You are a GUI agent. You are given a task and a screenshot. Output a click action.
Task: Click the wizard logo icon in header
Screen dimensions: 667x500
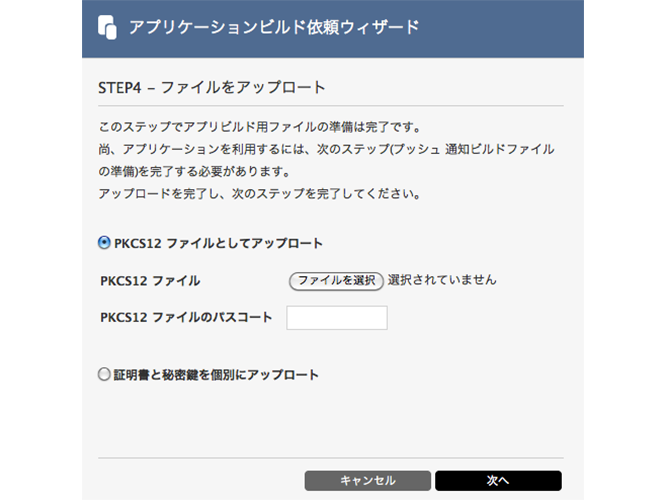pyautogui.click(x=107, y=27)
